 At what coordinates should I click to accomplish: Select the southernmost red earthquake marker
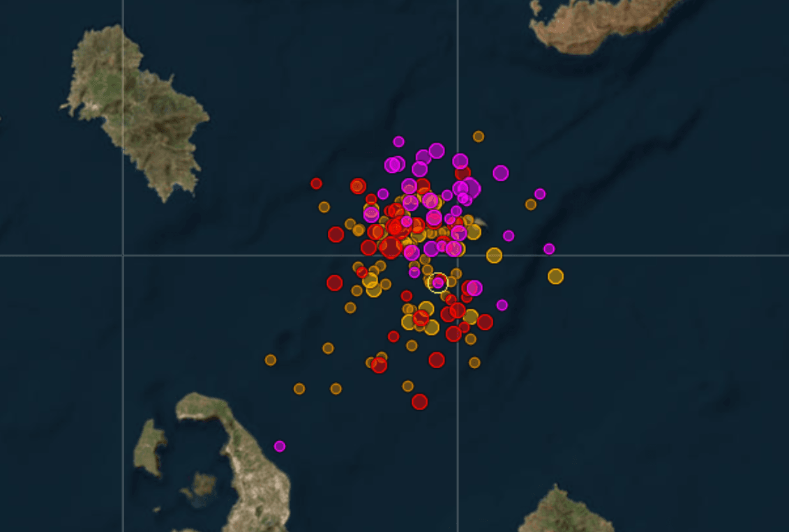click(419, 402)
